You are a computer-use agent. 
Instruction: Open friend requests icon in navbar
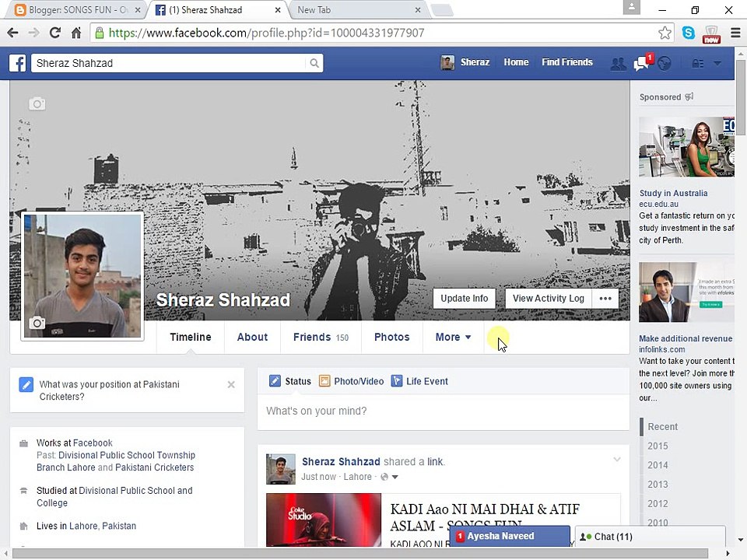[x=619, y=63]
